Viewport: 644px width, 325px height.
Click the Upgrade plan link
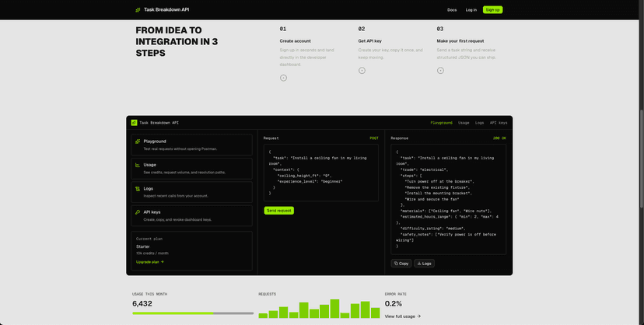click(150, 262)
